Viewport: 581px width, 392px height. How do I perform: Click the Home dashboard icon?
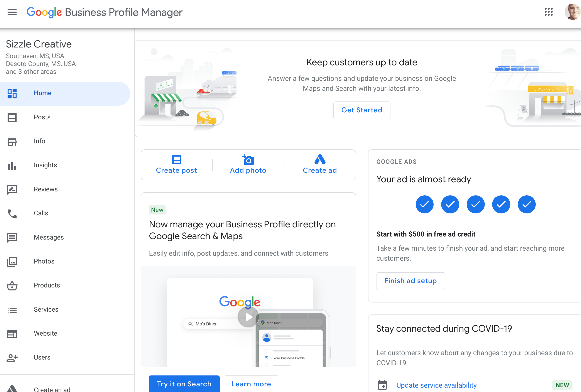[x=12, y=93]
